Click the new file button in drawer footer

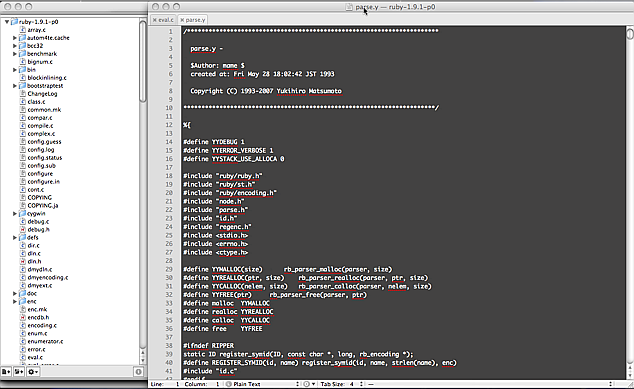pyautogui.click(x=6, y=371)
